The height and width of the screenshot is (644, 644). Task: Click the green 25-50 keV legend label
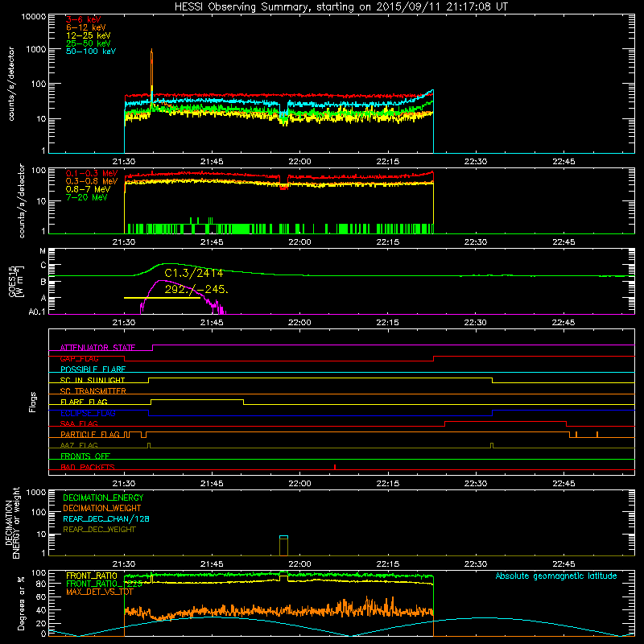(x=89, y=43)
